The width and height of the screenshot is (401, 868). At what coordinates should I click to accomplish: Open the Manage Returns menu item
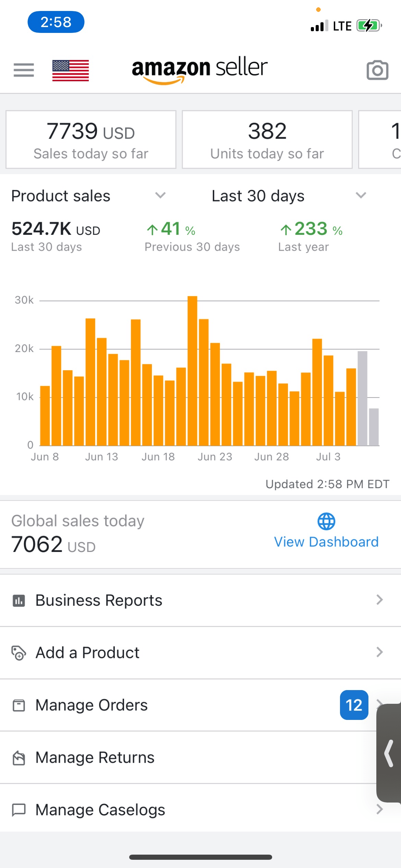coord(95,758)
